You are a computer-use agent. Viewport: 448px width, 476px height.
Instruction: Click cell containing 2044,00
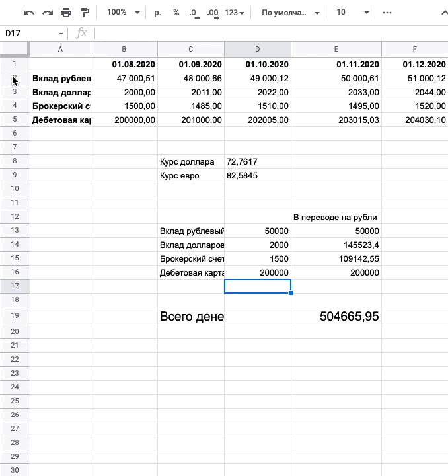[x=415, y=93]
